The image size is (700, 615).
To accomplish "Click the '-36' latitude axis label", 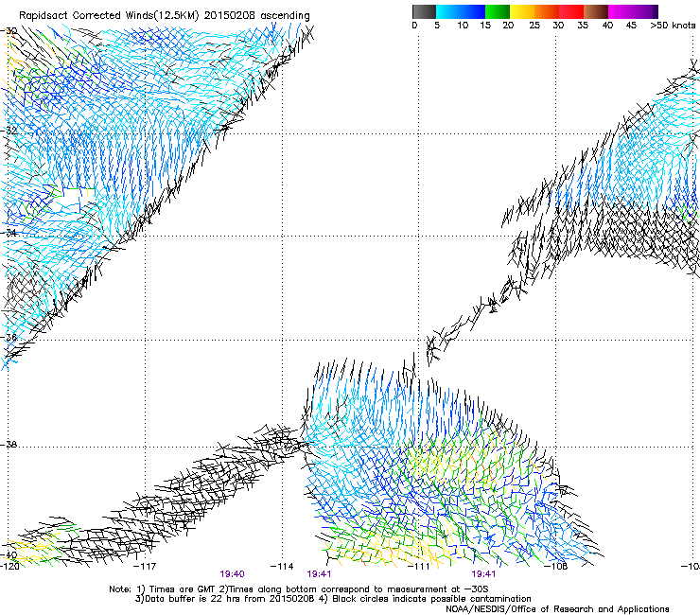I will (9, 337).
